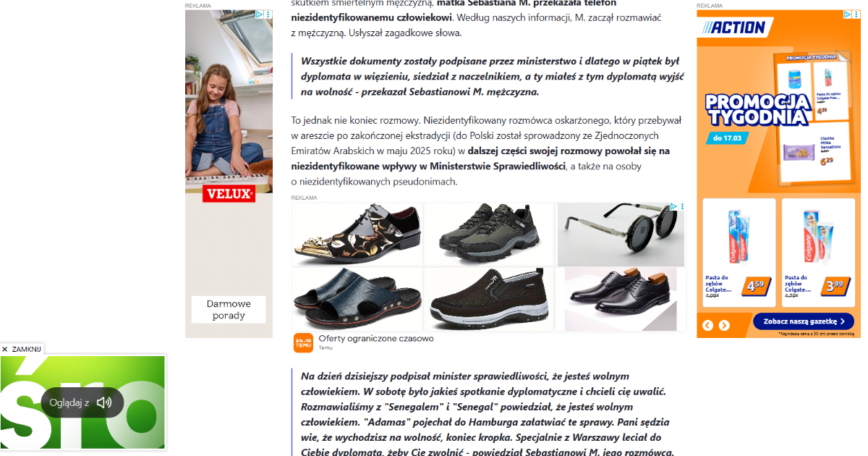Close the floating video with ZAMKNIJ
This screenshot has height=456, width=868.
[x=22, y=349]
